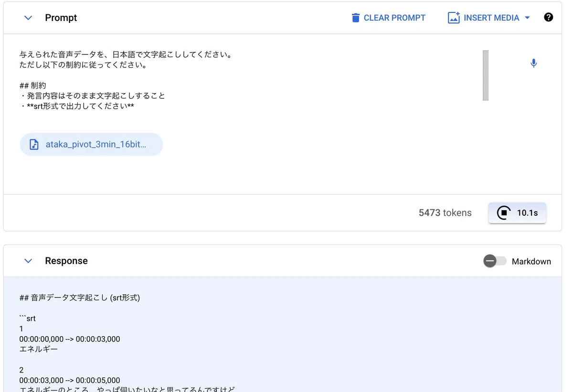
Task: Click the '## 音声データ文字起こし (srt形式)' heading
Action: tap(80, 298)
